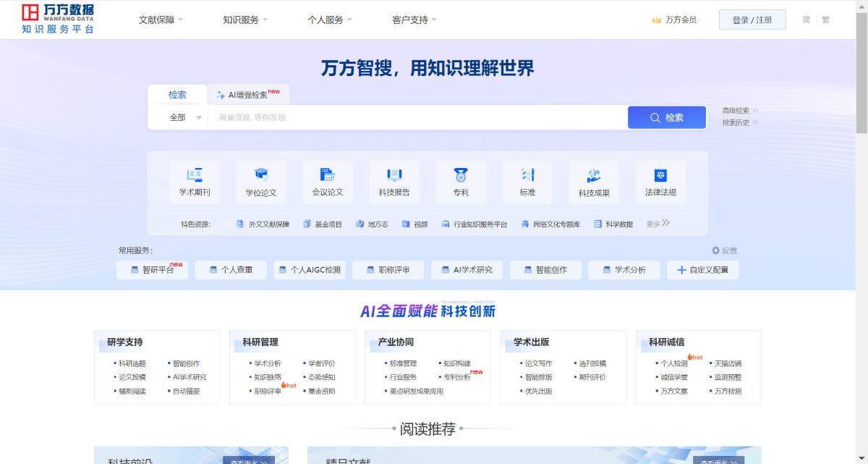868x464 pixels.
Task: Open the 科技成果 icon
Action: [594, 174]
